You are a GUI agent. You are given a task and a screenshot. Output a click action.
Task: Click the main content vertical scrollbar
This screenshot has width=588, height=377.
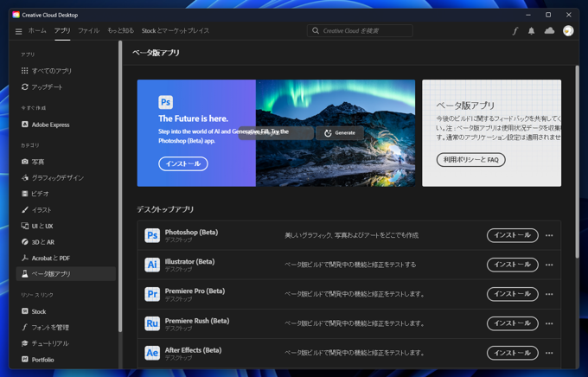point(577,162)
